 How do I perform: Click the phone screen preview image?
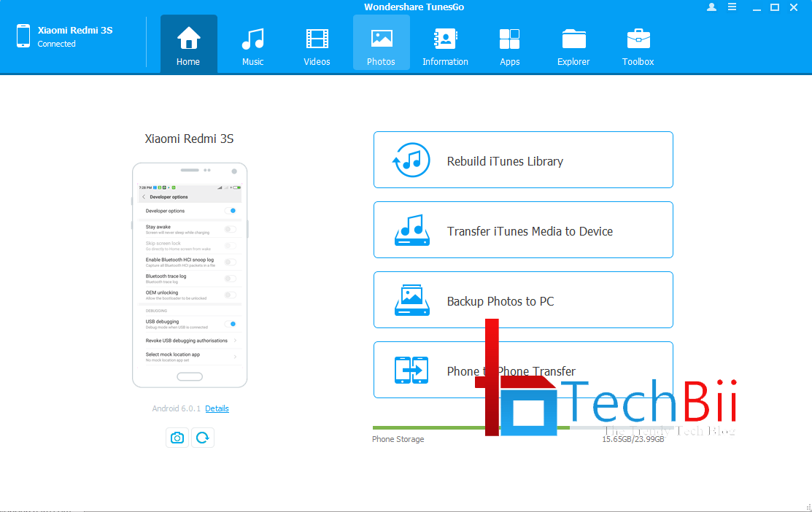[190, 274]
